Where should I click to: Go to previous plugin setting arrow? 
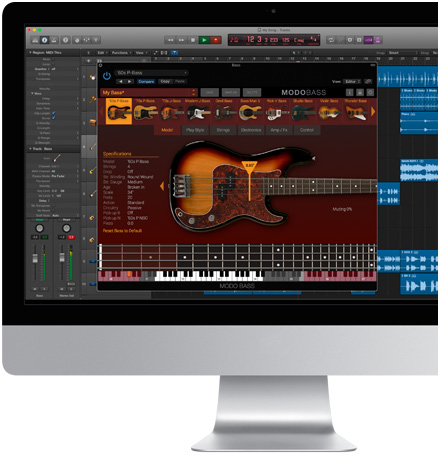[121, 81]
